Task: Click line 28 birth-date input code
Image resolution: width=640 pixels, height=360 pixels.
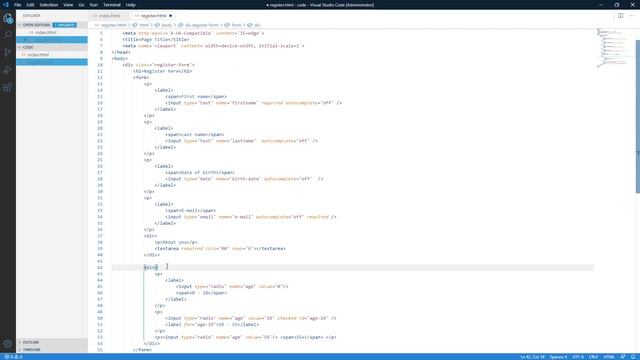Action: tap(244, 179)
